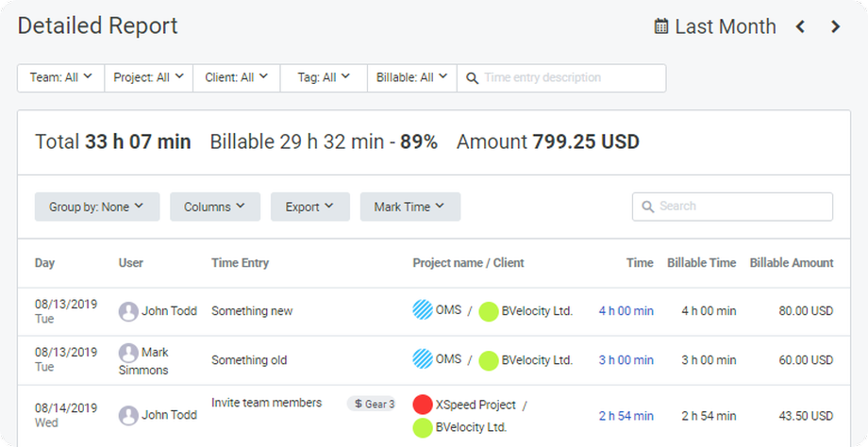Click the Something new time entry
The width and height of the screenshot is (868, 447).
[252, 311]
